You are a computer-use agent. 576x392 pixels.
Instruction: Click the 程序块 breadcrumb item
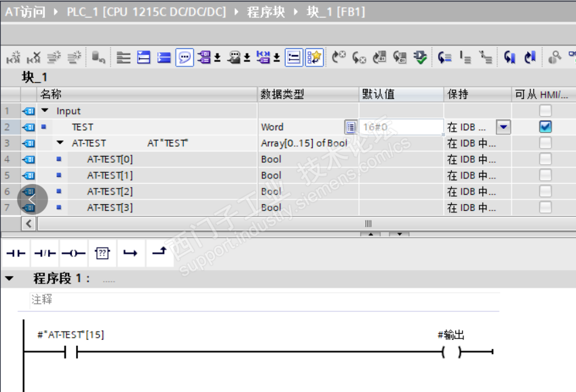click(266, 12)
